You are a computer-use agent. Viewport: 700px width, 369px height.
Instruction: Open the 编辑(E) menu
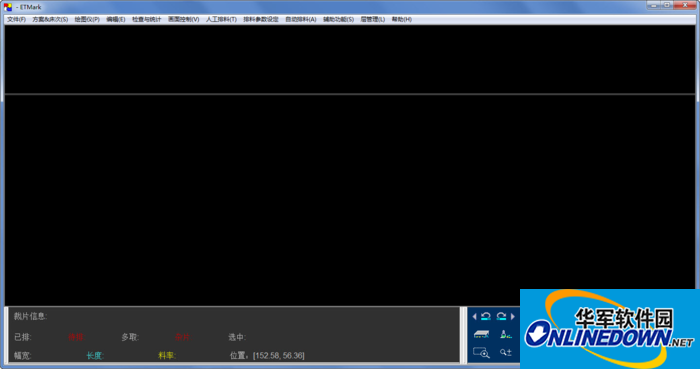click(x=116, y=20)
